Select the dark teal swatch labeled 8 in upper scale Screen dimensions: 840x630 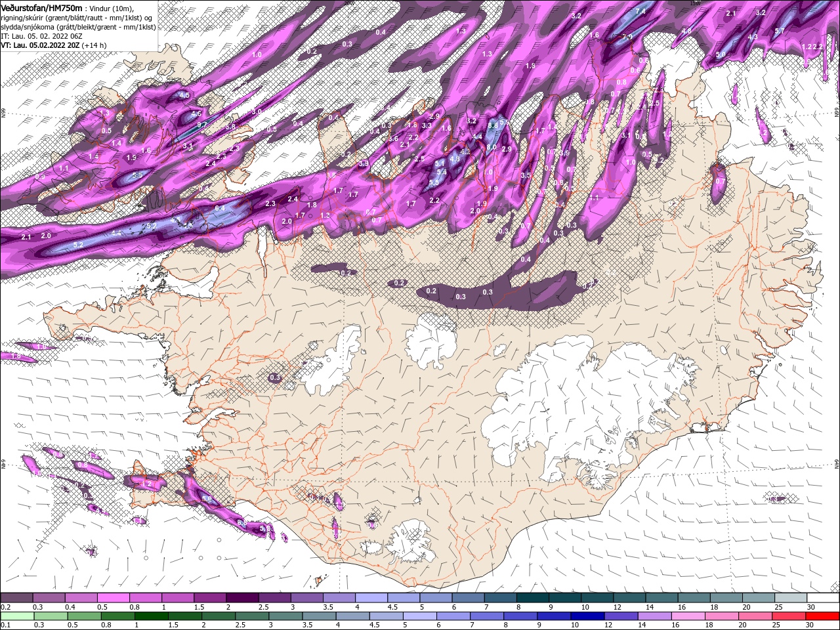pyautogui.click(x=533, y=598)
